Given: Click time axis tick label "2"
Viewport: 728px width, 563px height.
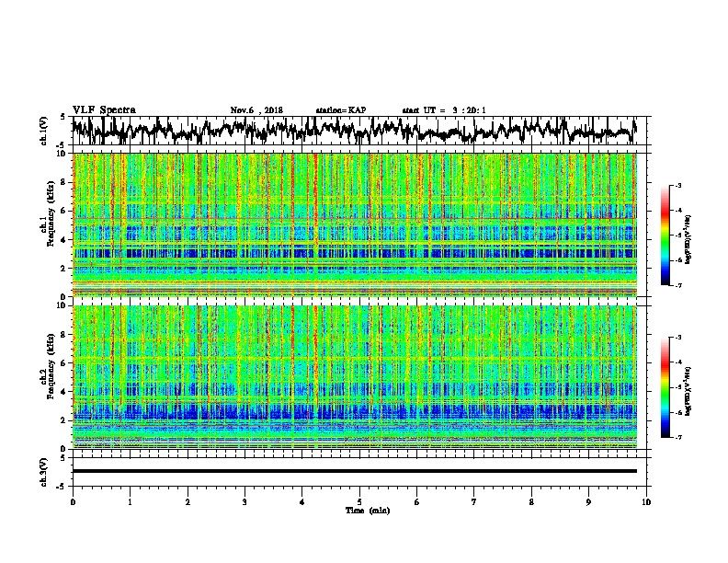Looking at the screenshot, I should (188, 502).
